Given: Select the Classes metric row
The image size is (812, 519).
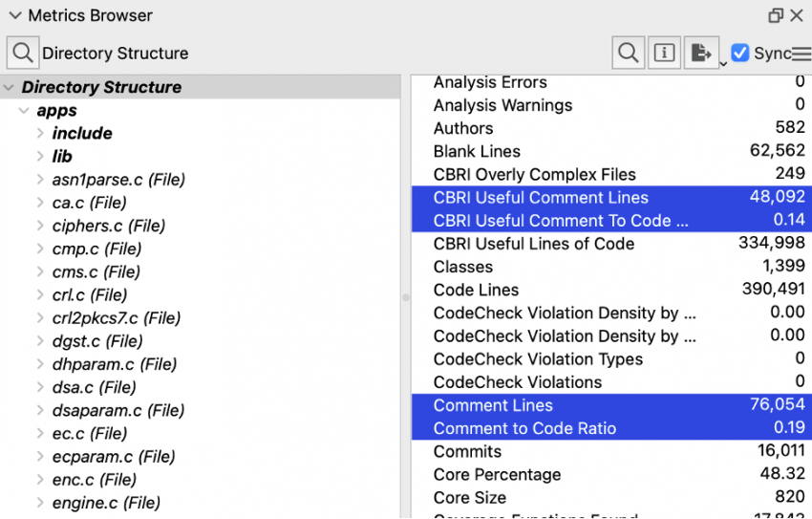Looking at the screenshot, I should click(611, 267).
